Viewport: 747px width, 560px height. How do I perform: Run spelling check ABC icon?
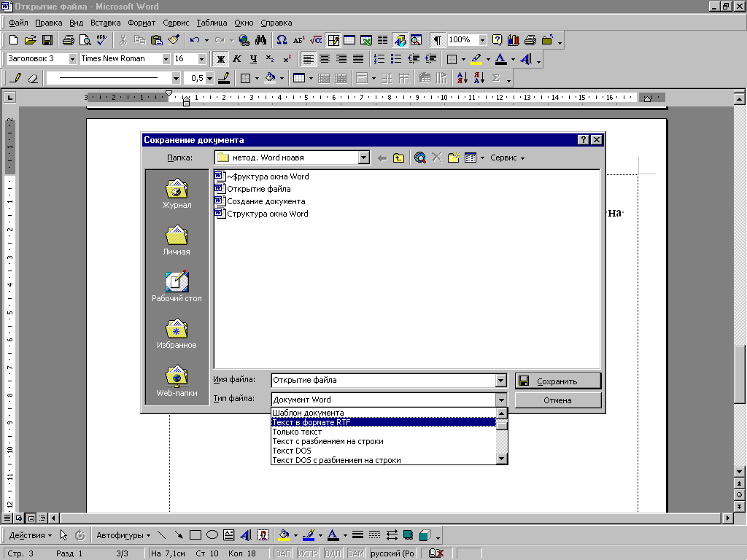pyautogui.click(x=102, y=40)
